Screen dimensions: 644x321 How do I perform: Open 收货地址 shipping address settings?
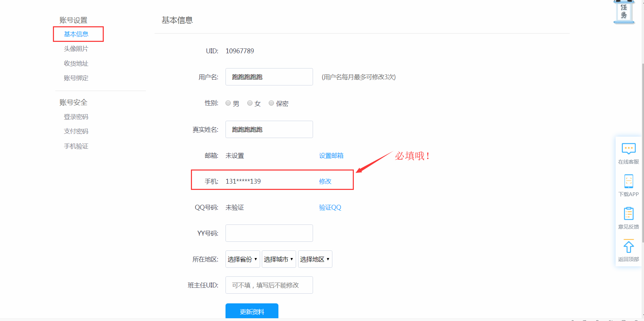(76, 63)
